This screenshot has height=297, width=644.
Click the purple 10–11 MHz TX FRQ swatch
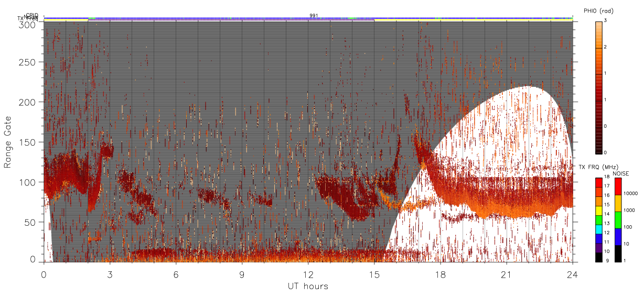(x=599, y=248)
